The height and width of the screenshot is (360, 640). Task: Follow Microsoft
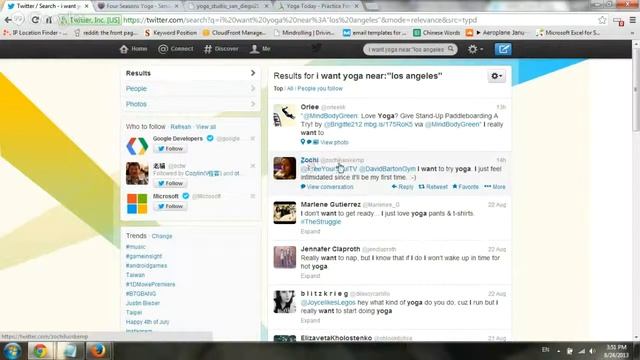point(170,206)
